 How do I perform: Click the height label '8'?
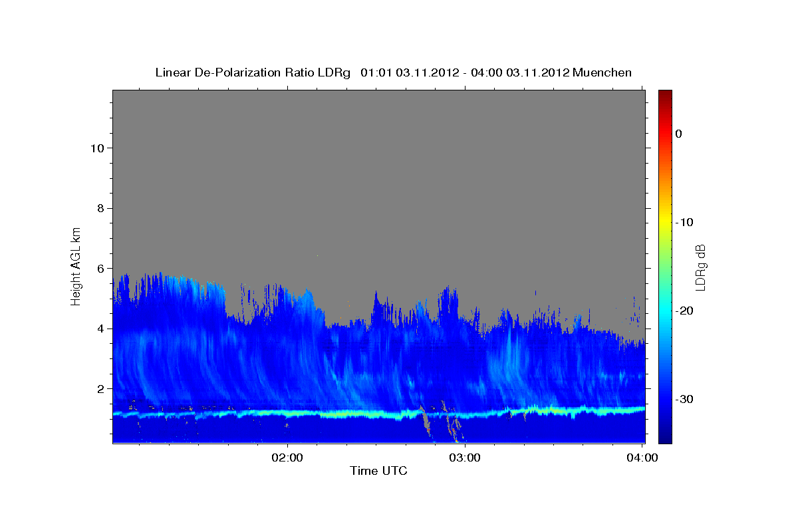(x=99, y=208)
